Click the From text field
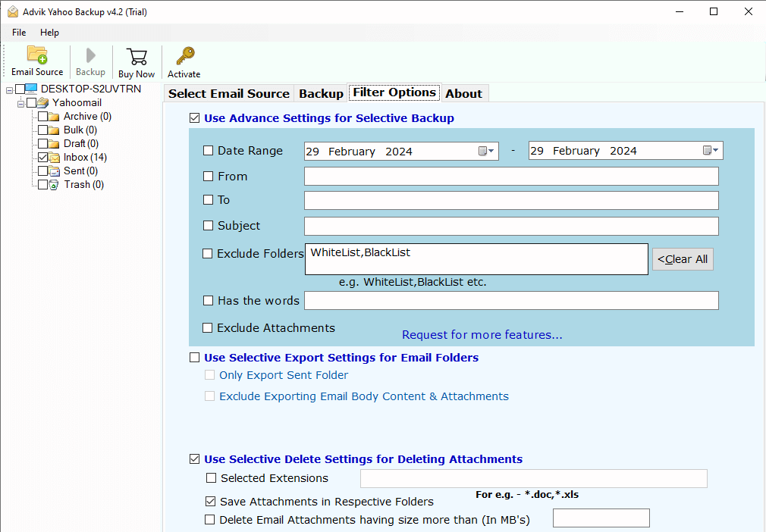766x532 pixels. coord(511,176)
